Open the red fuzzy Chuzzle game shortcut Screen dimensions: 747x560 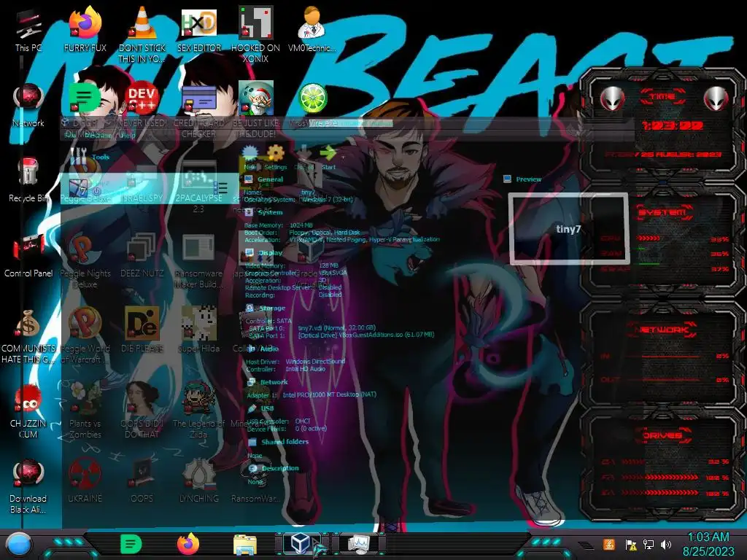[x=28, y=411]
